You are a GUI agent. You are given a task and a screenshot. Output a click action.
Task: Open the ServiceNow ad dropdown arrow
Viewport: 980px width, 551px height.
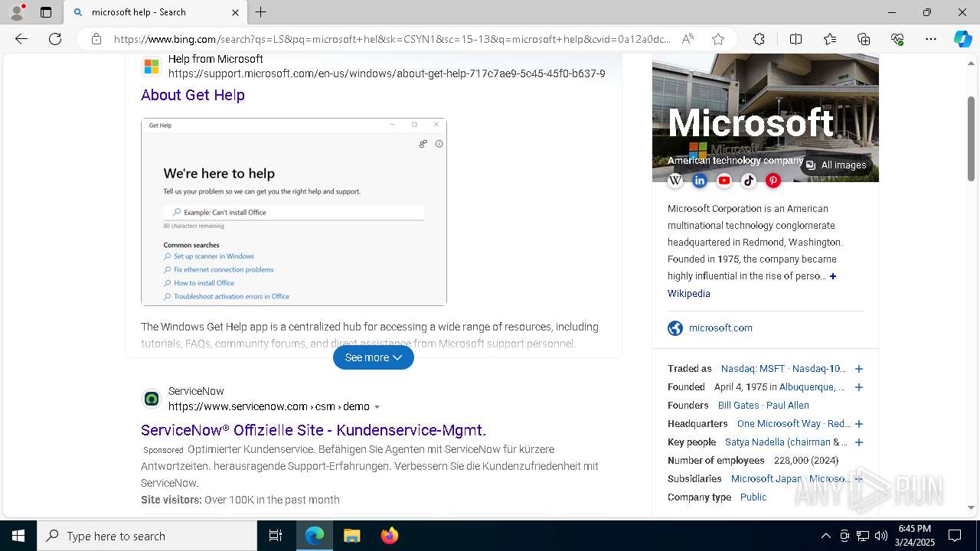point(377,407)
